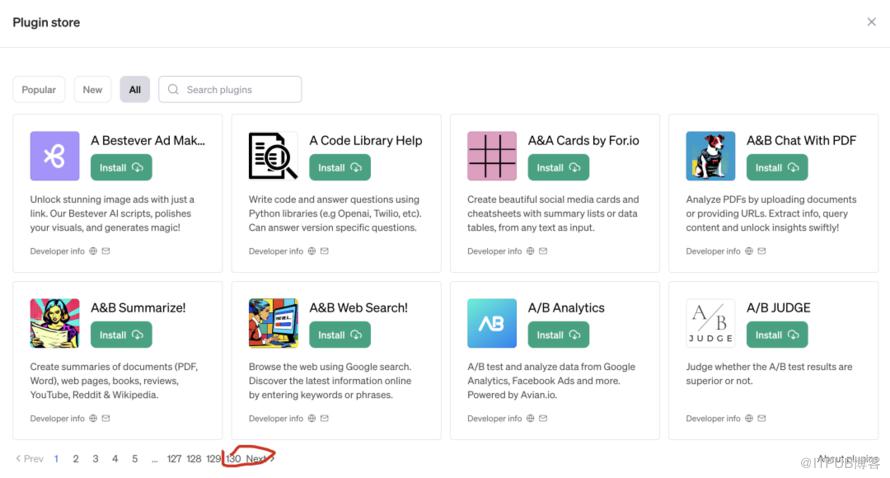Image resolution: width=890 pixels, height=478 pixels.
Task: Click the A/B Analytics plugin icon
Action: pyautogui.click(x=492, y=323)
